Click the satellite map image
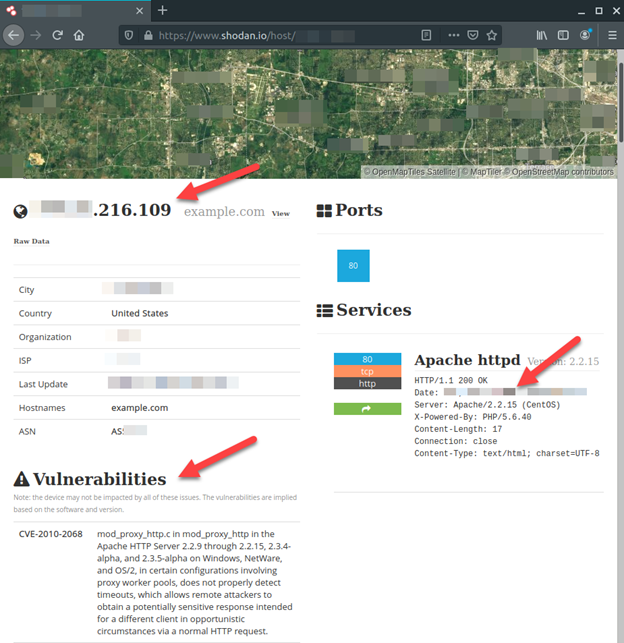The height and width of the screenshot is (643, 624). [308, 114]
